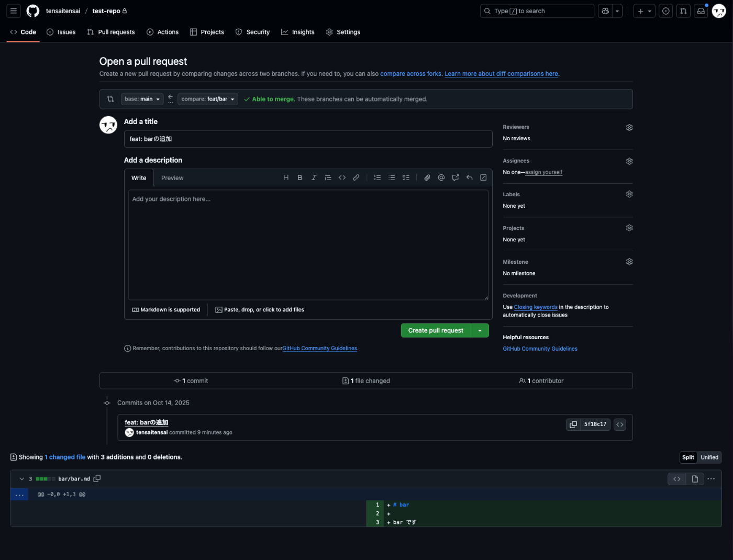Open the 1 changed file link

tap(65, 457)
